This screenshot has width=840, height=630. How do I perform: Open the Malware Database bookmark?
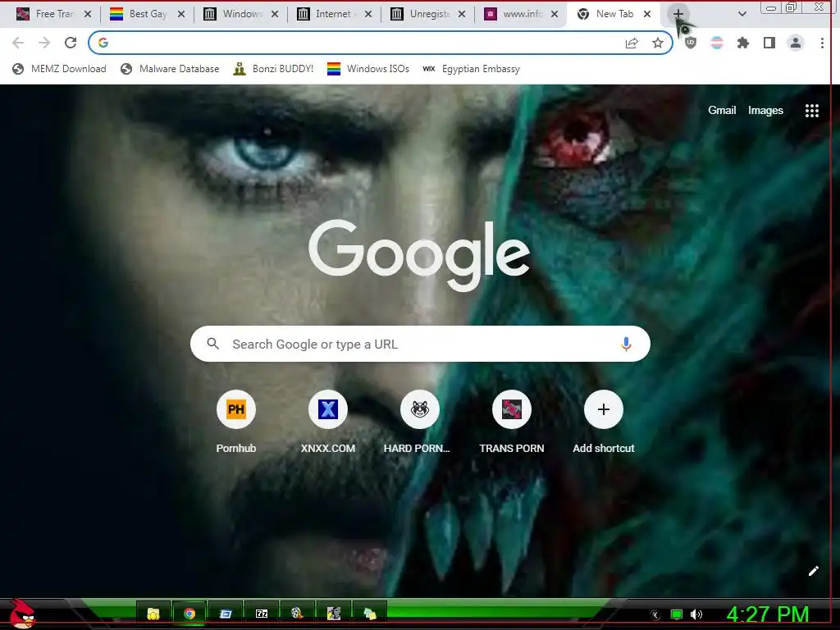[170, 69]
